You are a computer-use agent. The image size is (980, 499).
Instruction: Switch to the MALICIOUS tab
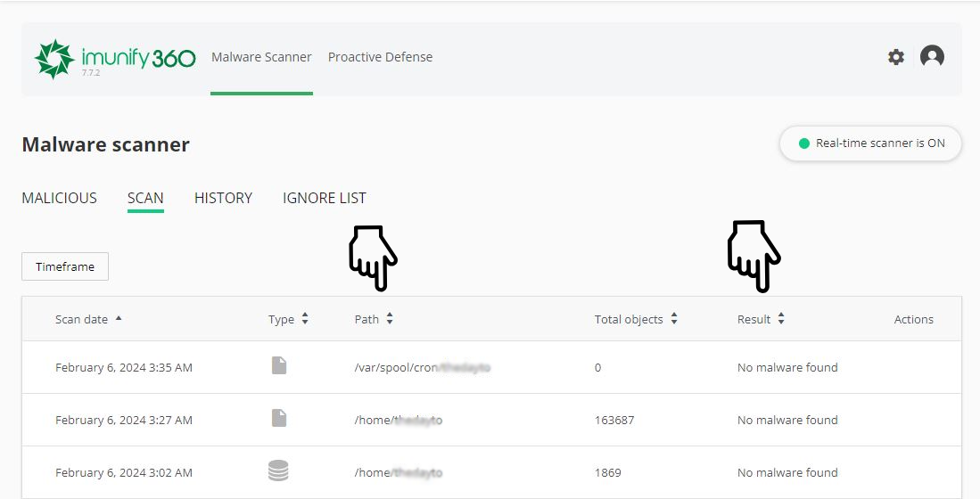[x=59, y=198]
